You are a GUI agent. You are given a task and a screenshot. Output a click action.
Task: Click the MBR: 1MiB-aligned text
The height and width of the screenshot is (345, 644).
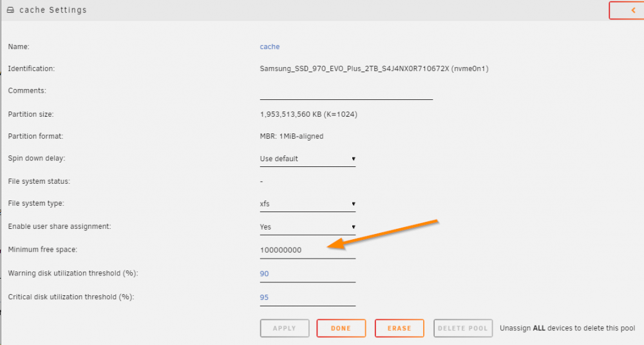pyautogui.click(x=292, y=136)
